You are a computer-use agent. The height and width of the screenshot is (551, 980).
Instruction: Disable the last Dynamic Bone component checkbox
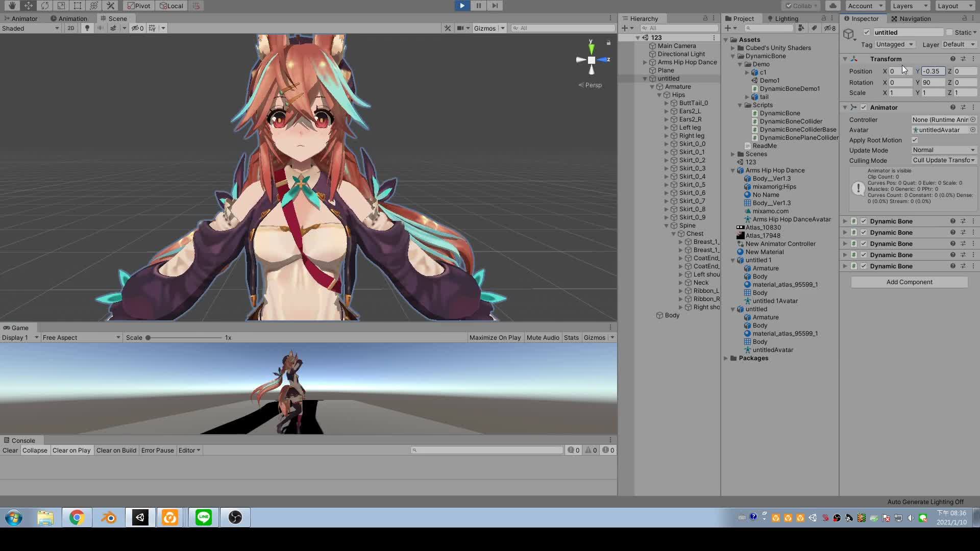pos(864,266)
